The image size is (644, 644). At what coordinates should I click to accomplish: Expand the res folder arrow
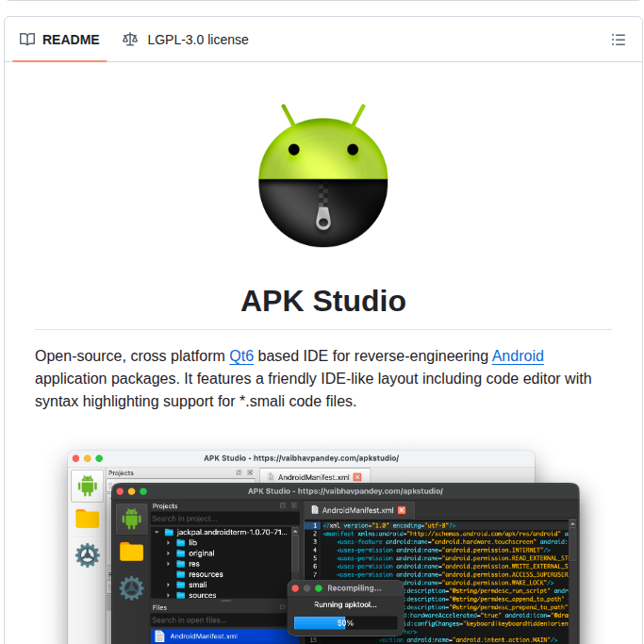click(x=168, y=564)
